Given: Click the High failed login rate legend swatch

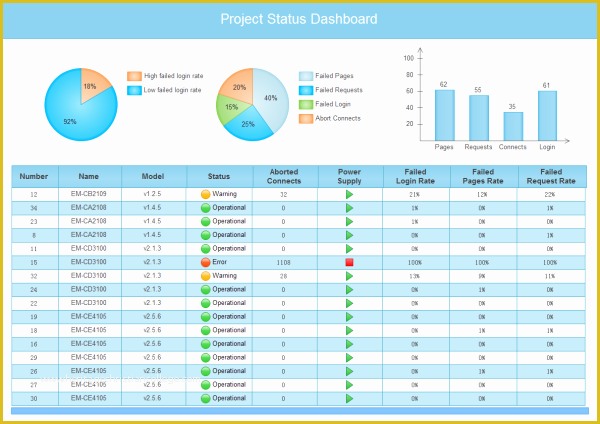Looking at the screenshot, I should point(134,76).
